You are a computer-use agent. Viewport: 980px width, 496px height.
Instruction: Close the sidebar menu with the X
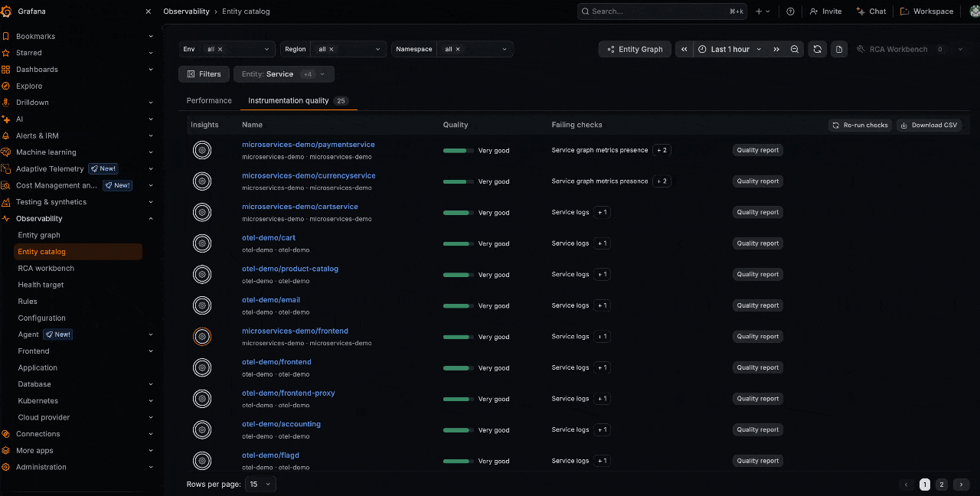[x=149, y=11]
